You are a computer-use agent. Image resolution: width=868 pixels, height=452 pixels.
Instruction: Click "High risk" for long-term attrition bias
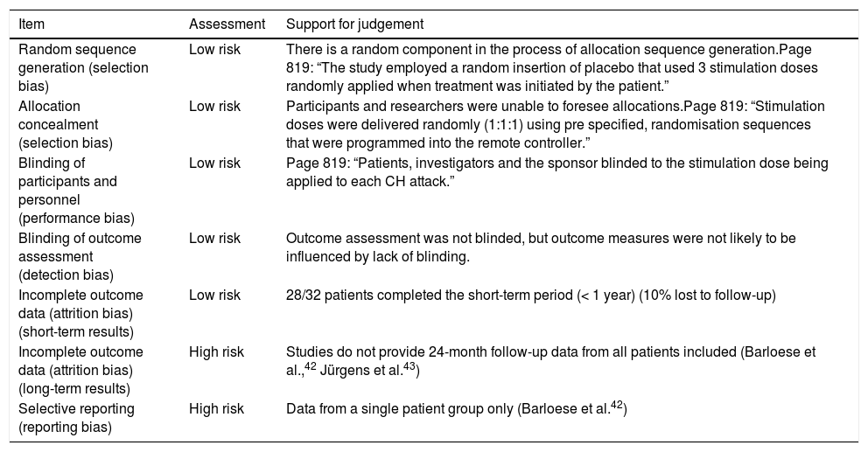click(x=216, y=352)
